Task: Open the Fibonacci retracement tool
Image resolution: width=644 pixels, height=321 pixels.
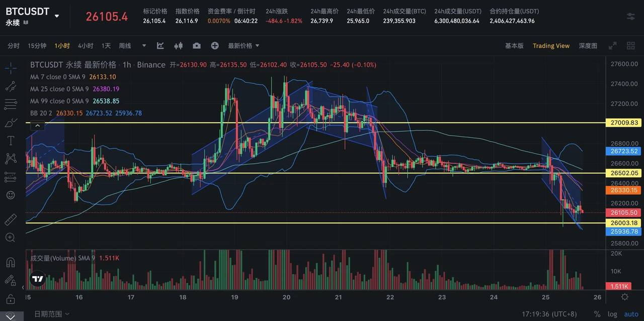Action: (x=11, y=104)
